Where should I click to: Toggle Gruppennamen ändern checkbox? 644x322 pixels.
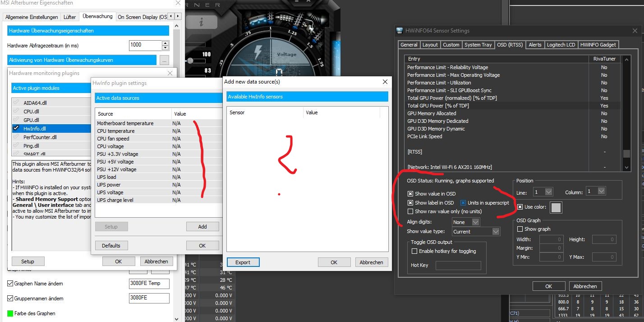pos(10,299)
